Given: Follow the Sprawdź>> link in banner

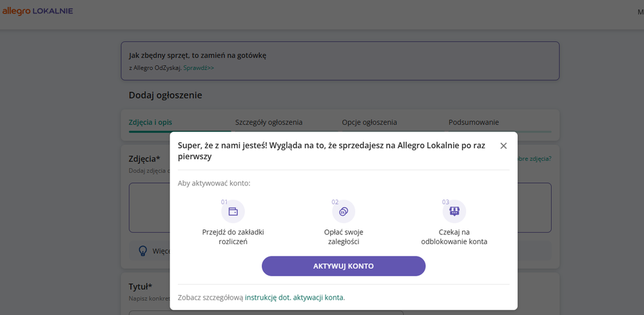Looking at the screenshot, I should [x=199, y=67].
